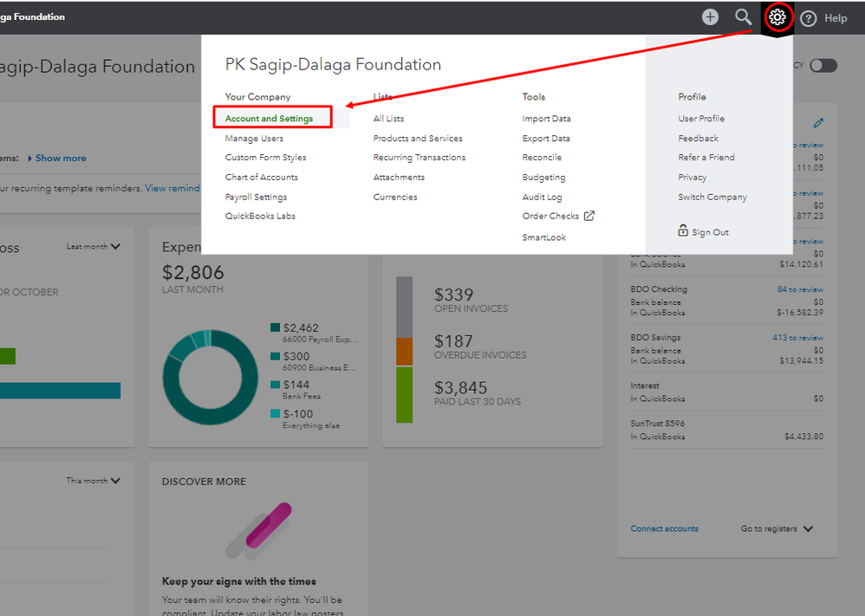
Task: Toggle the privacy switch in top right
Action: [x=823, y=66]
